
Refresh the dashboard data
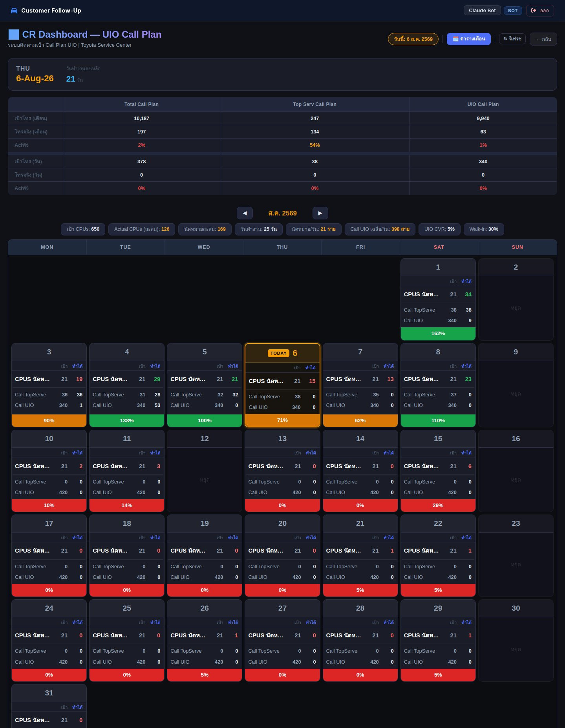512,39
